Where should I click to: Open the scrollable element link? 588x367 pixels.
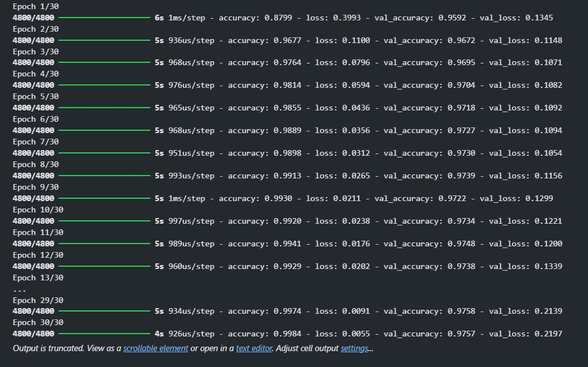[156, 348]
